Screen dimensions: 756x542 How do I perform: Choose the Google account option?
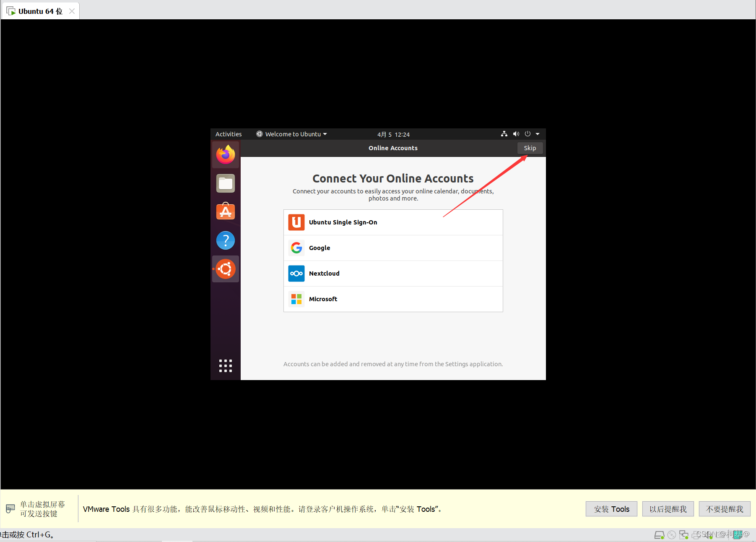[x=393, y=248]
